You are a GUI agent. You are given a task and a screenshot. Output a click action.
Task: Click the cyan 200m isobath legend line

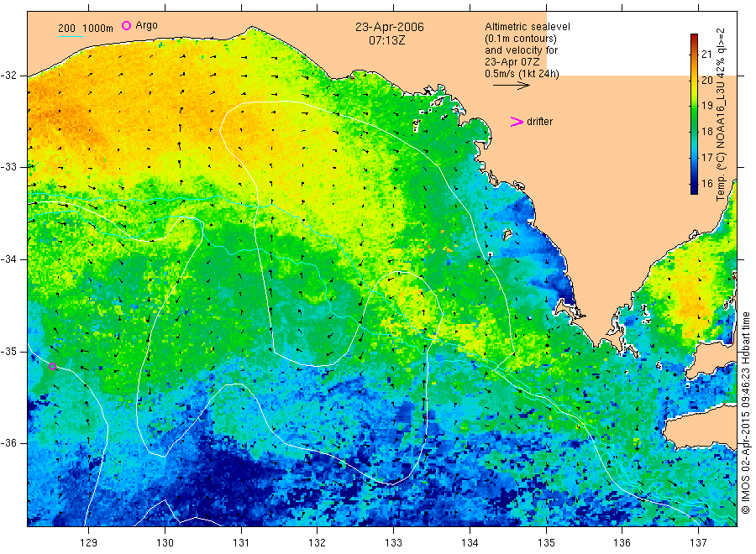pos(71,36)
